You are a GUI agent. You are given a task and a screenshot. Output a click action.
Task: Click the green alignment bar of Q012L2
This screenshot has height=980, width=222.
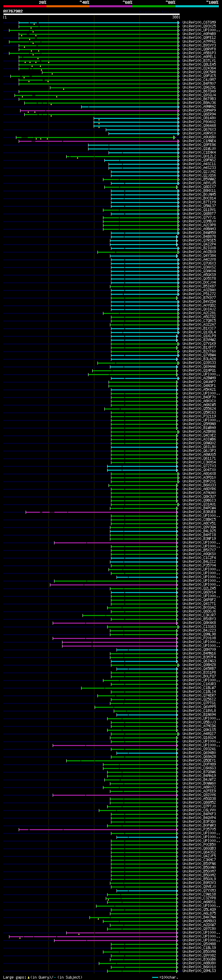point(122,156)
